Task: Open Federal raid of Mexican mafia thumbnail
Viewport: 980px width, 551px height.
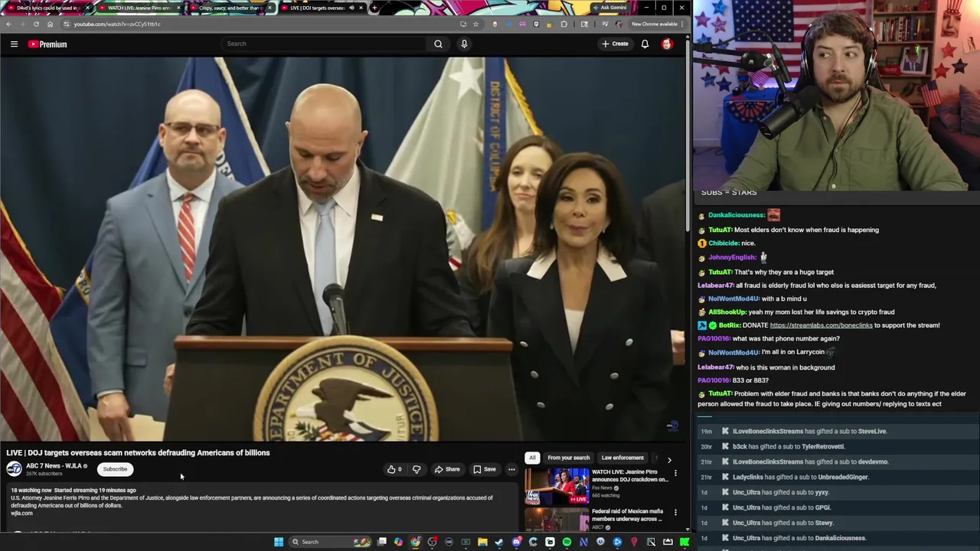Action: pyautogui.click(x=557, y=520)
